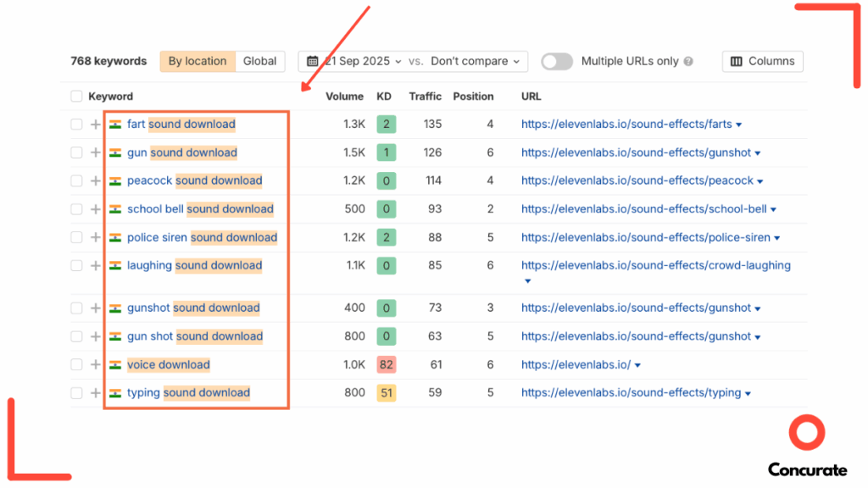The width and height of the screenshot is (868, 488).
Task: Sort by the Position column header
Action: pyautogui.click(x=473, y=97)
